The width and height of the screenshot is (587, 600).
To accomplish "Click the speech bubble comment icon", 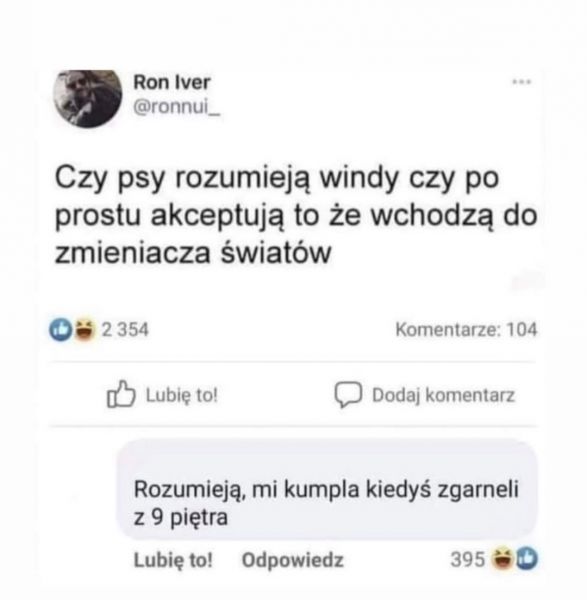I will (348, 395).
